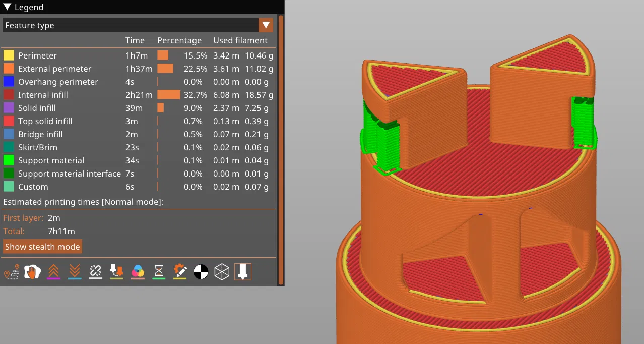
Task: Toggle External perimeter visibility label
Action: (x=55, y=69)
